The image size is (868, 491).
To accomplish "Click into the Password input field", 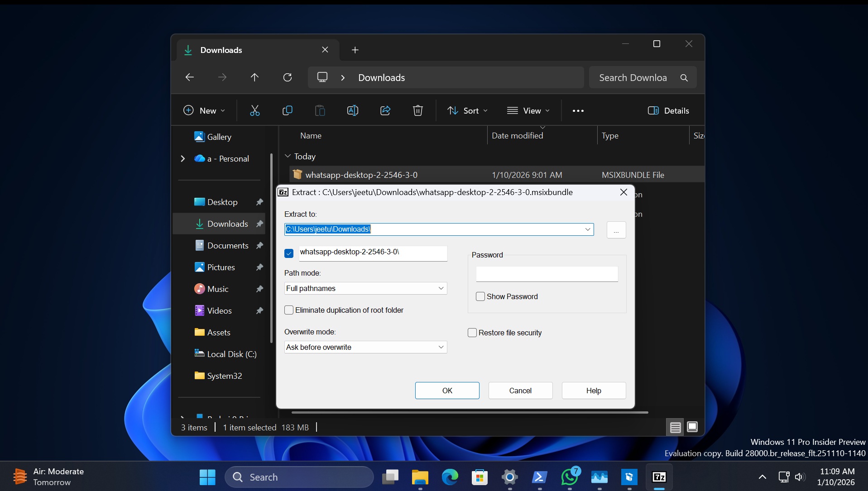I will pyautogui.click(x=547, y=274).
